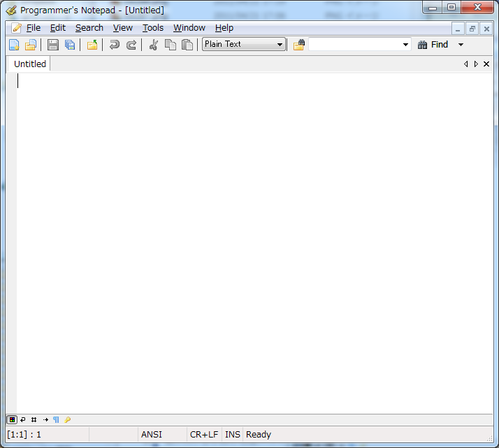Click the ANSI encoding status entry

pyautogui.click(x=152, y=435)
